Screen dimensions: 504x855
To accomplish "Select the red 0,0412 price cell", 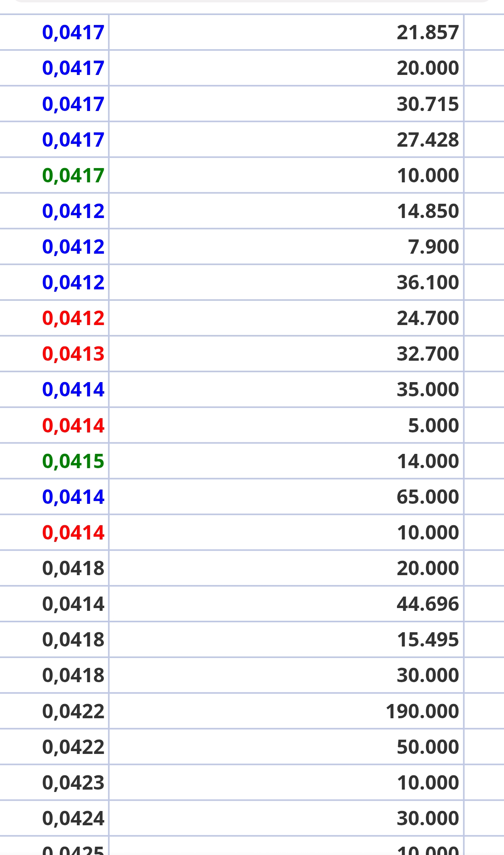I will [x=54, y=318].
